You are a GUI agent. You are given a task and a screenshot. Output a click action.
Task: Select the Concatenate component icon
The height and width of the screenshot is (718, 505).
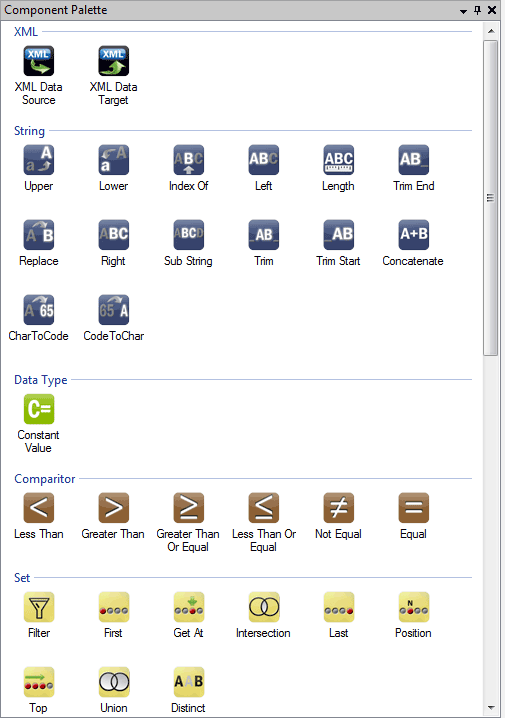[x=413, y=235]
